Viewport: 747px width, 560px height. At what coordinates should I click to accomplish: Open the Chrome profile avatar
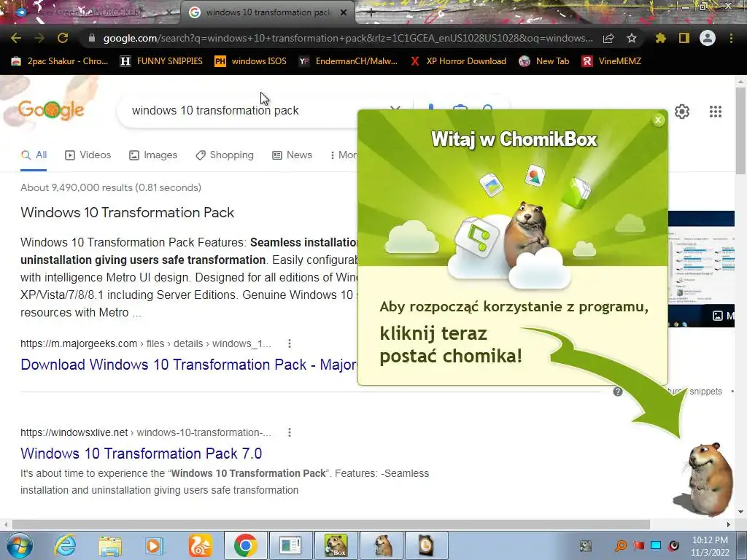[708, 38]
